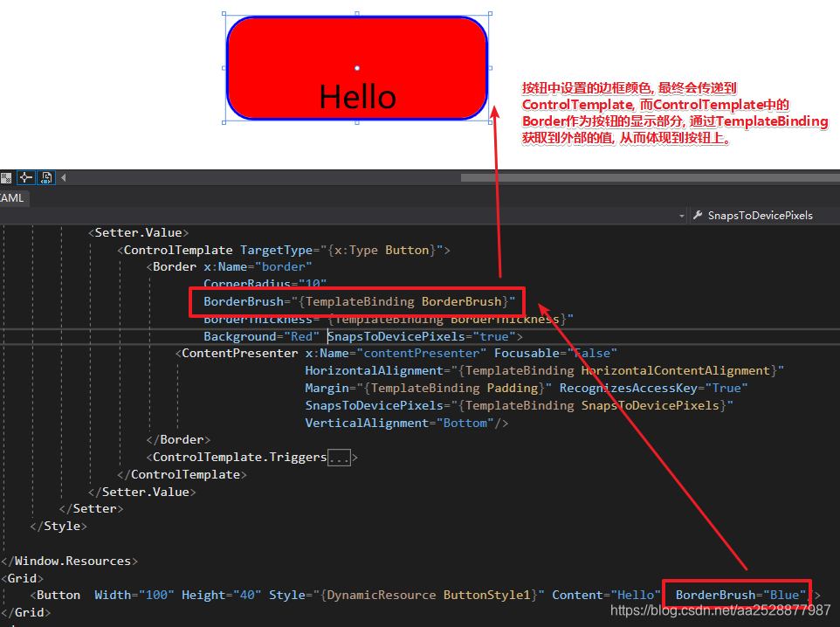Image resolution: width=840 pixels, height=627 pixels.
Task: Click the left scroll arrow of designer bar
Action: point(63,177)
